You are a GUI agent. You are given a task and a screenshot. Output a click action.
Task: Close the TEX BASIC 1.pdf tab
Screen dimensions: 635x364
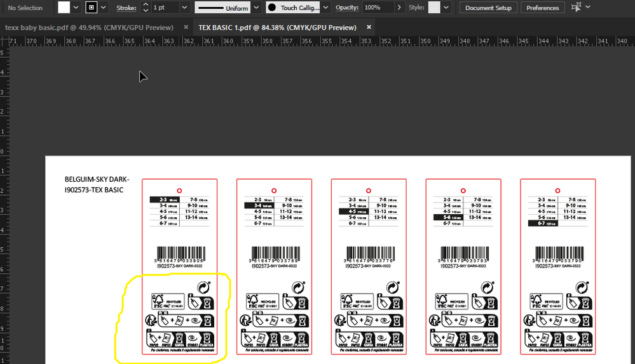369,27
